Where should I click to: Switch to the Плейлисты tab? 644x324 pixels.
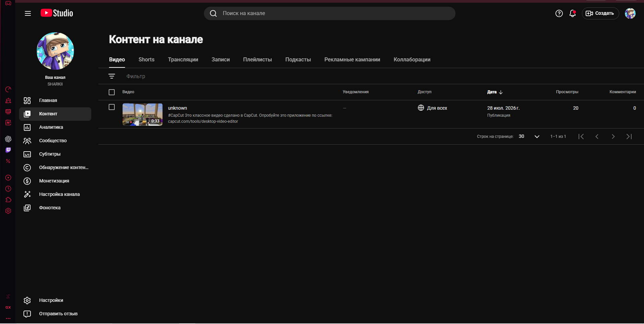point(257,60)
